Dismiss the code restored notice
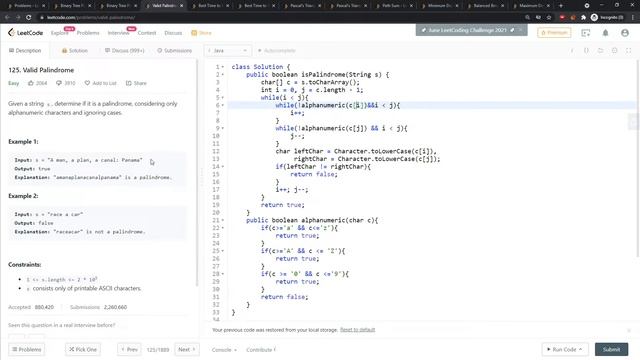Image resolution: width=640 pixels, height=360 pixels. (x=629, y=330)
